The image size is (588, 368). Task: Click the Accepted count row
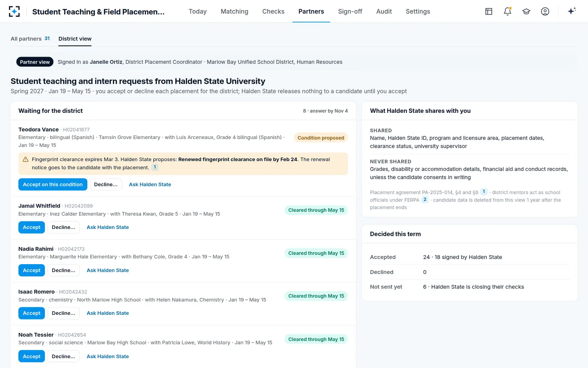pos(470,257)
